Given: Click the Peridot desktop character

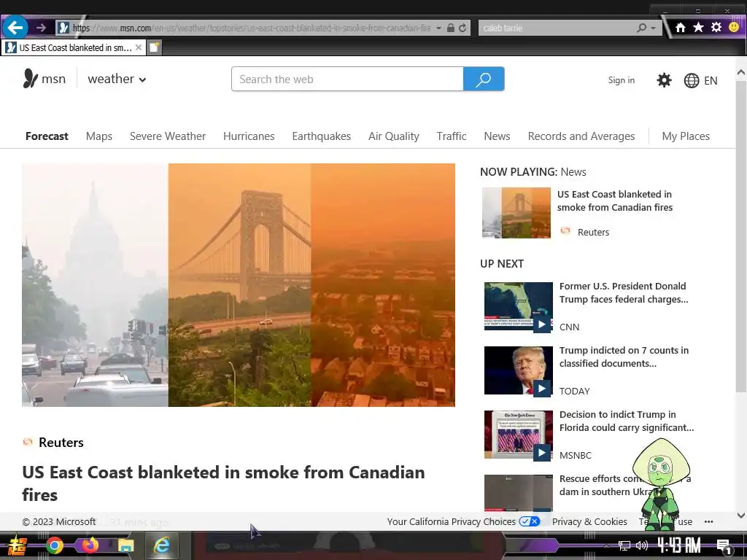Looking at the screenshot, I should pyautogui.click(x=661, y=483).
